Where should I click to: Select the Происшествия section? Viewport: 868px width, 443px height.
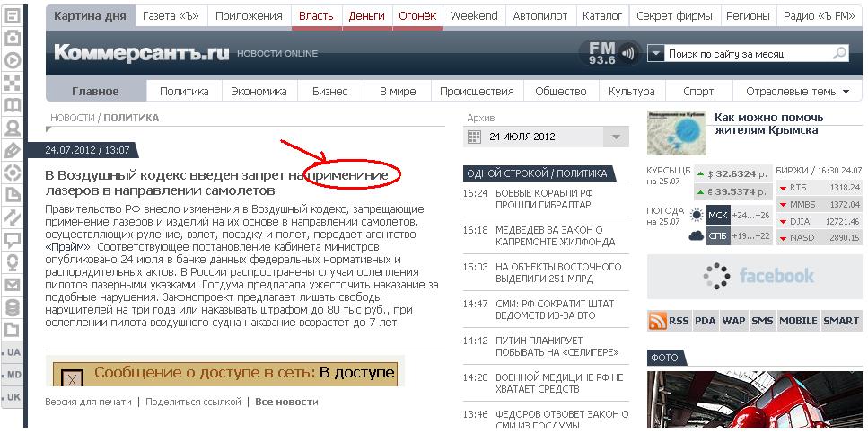click(477, 92)
